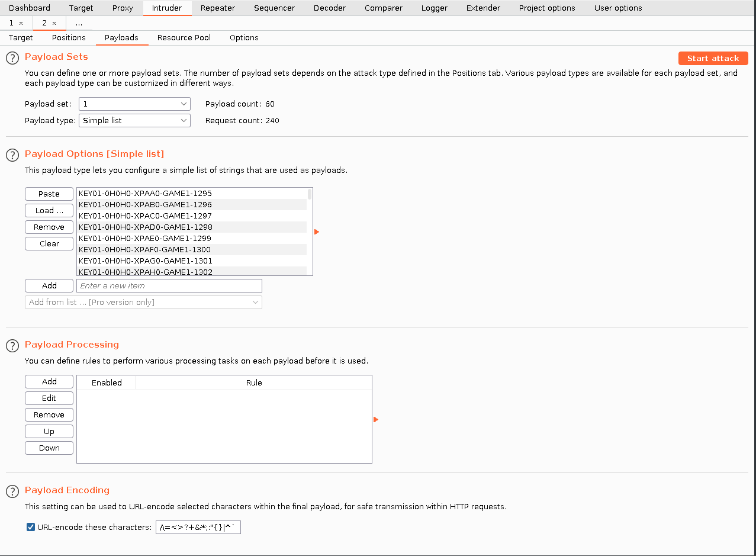Select payload ending in GAME1-1298

[145, 227]
